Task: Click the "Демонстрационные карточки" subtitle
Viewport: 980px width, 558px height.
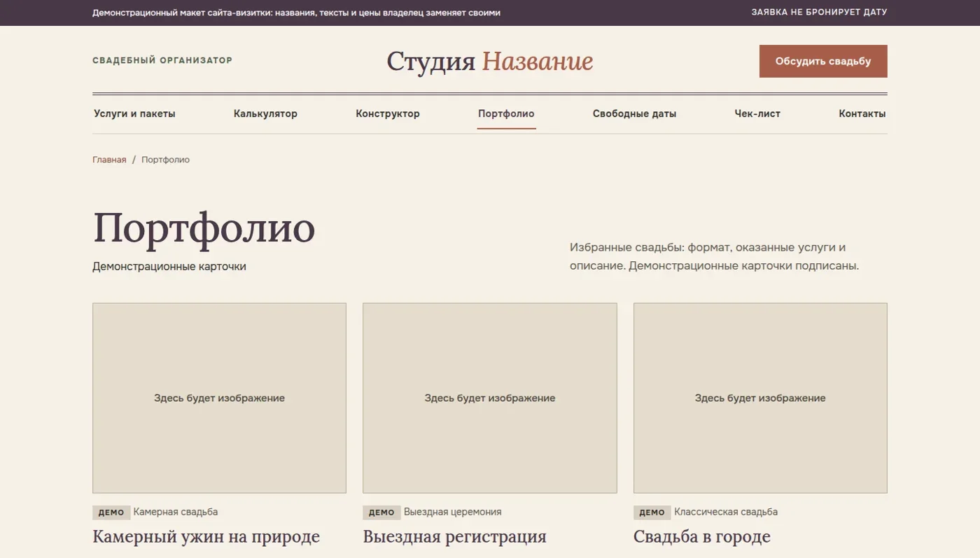Action: (169, 267)
